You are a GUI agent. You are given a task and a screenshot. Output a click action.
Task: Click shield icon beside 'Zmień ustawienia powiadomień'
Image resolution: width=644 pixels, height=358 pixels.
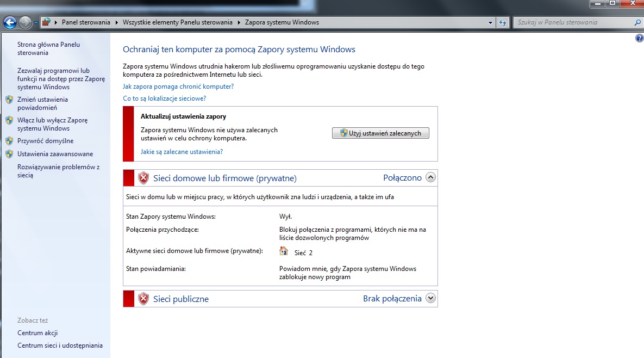(x=9, y=100)
